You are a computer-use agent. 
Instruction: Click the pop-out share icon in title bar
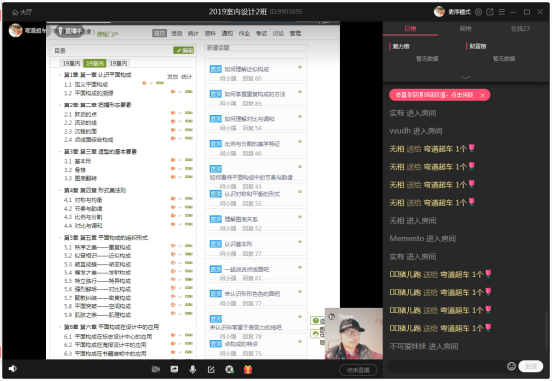click(x=490, y=12)
